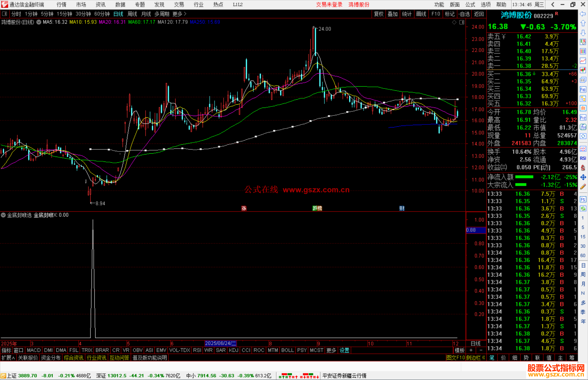Screen dimensions: 588x380
Task: Click the 设置 indicator settings link
Action: coord(344,350)
